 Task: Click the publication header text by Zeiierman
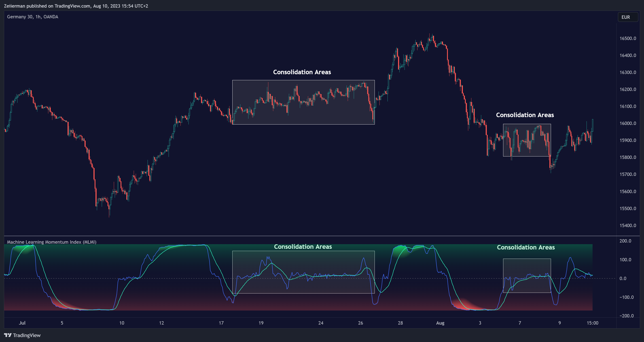[76, 6]
